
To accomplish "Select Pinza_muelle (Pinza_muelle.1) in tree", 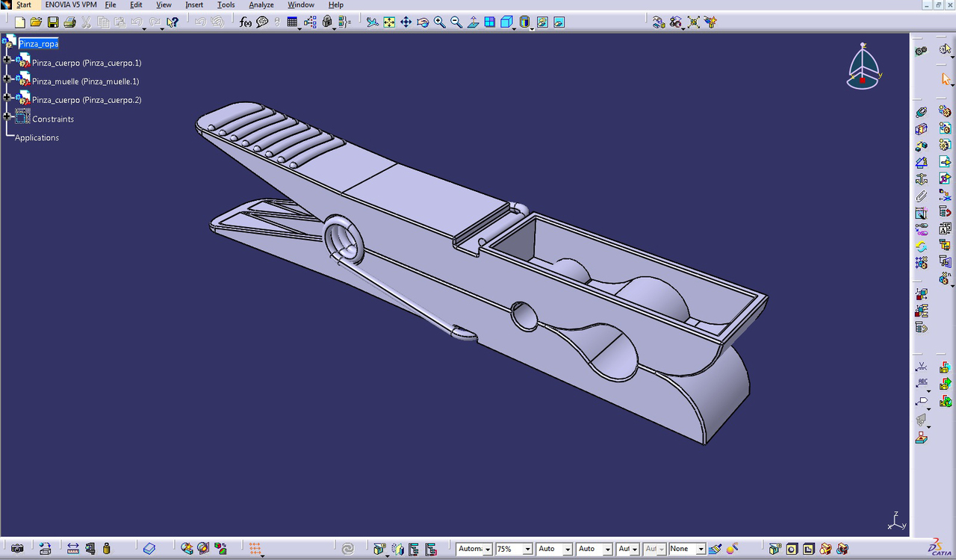I will pos(85,81).
